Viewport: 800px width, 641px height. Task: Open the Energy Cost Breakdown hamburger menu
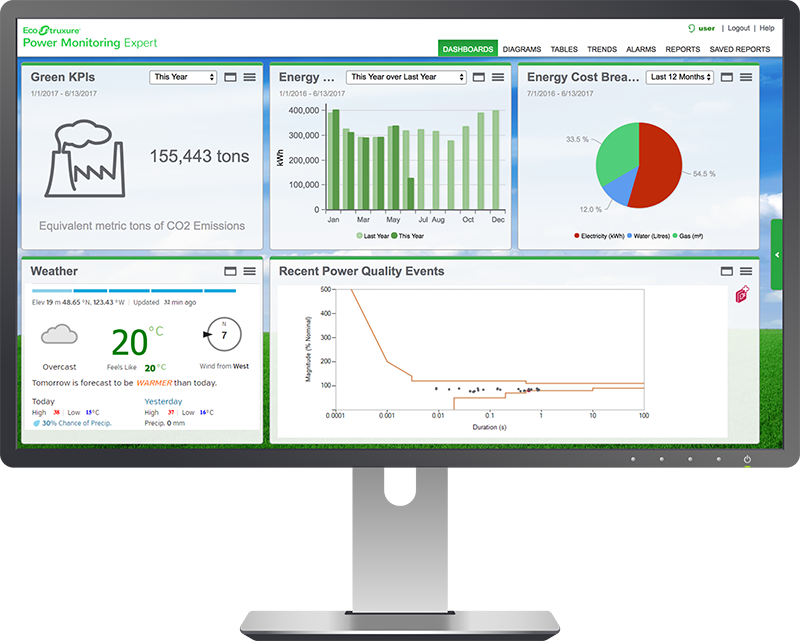pyautogui.click(x=746, y=77)
